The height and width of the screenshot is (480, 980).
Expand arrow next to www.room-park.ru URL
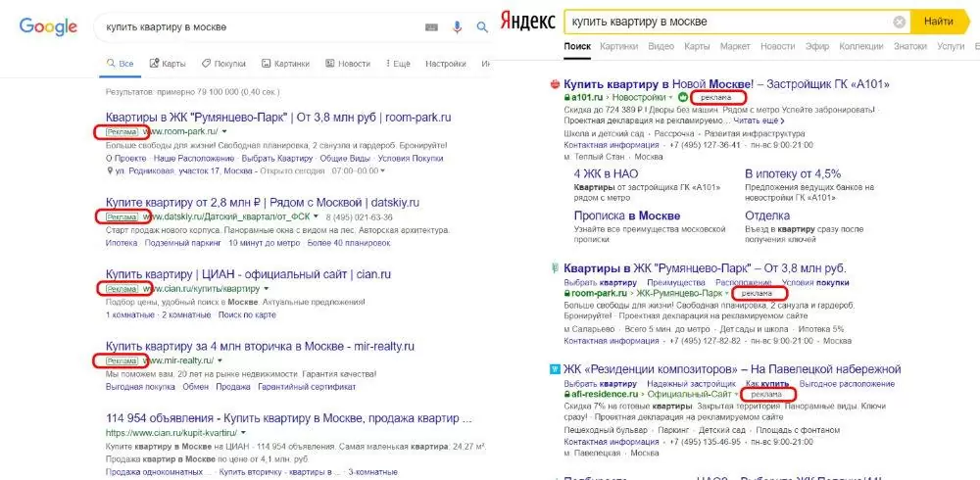point(223,132)
